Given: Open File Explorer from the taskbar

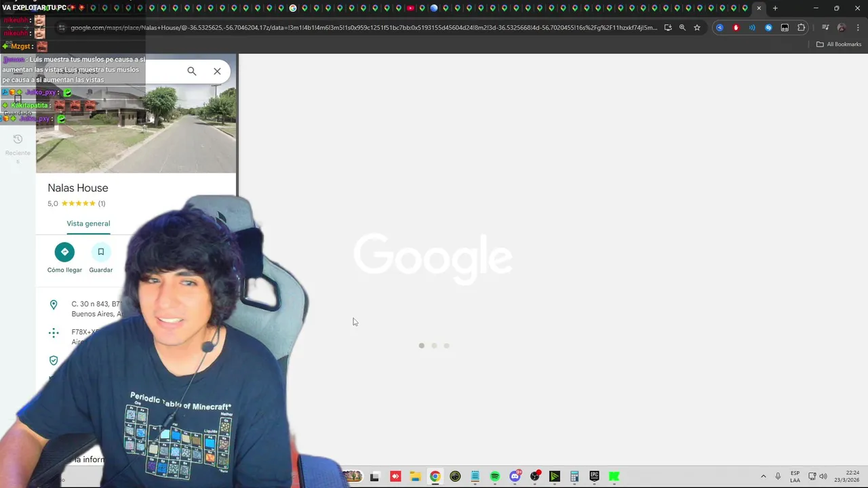Looking at the screenshot, I should coord(415,476).
